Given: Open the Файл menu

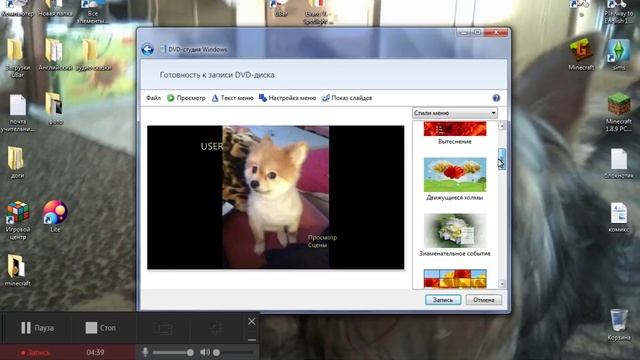Looking at the screenshot, I should [153, 98].
